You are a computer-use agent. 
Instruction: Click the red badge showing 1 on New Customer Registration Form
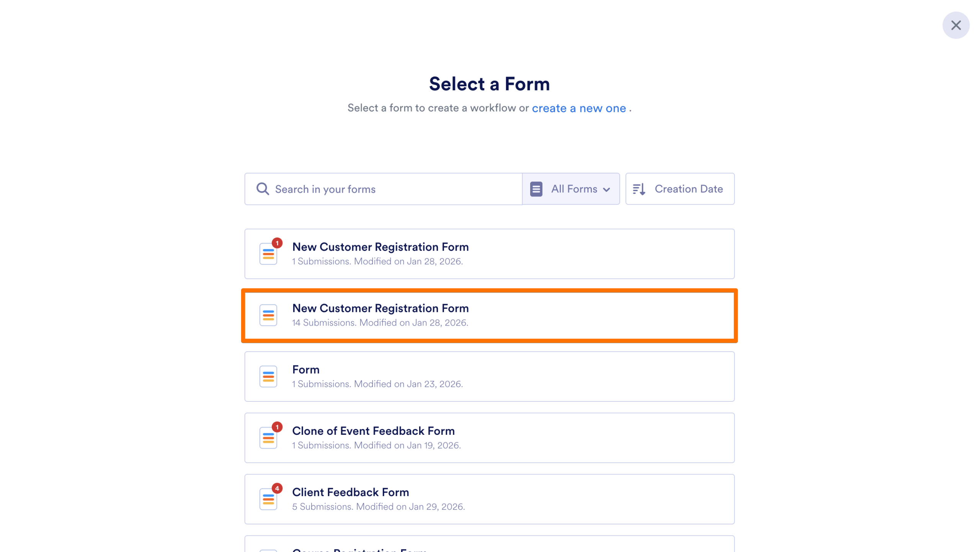pos(277,242)
